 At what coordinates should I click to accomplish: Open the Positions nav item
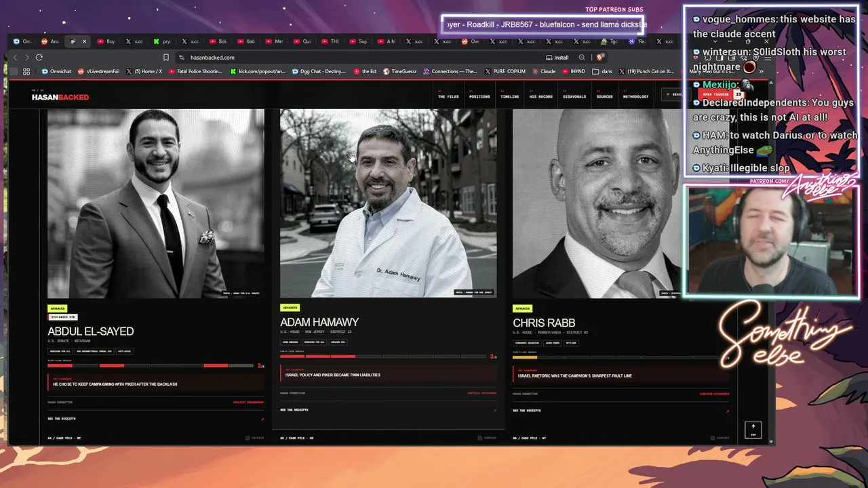point(479,96)
